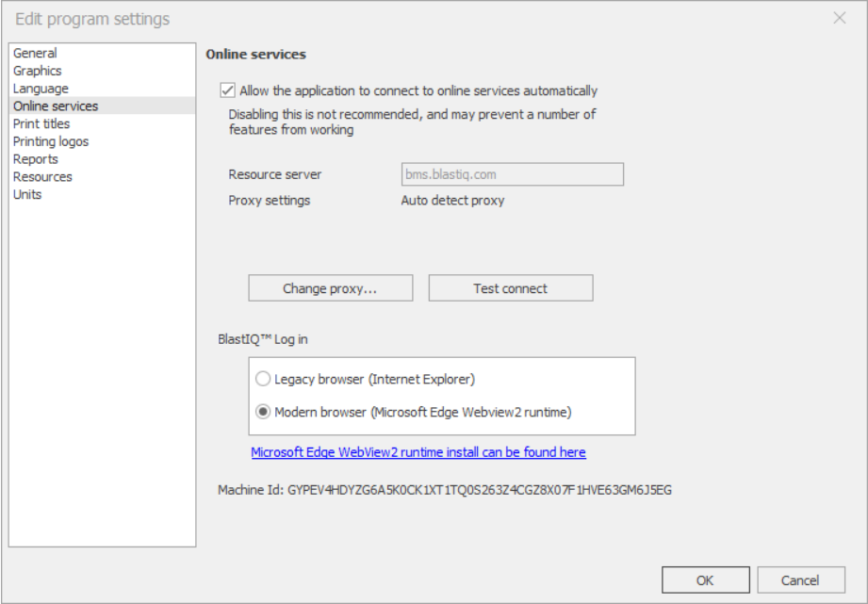Viewport: 868px width, 604px height.
Task: Close the Edit program settings window
Action: (839, 18)
